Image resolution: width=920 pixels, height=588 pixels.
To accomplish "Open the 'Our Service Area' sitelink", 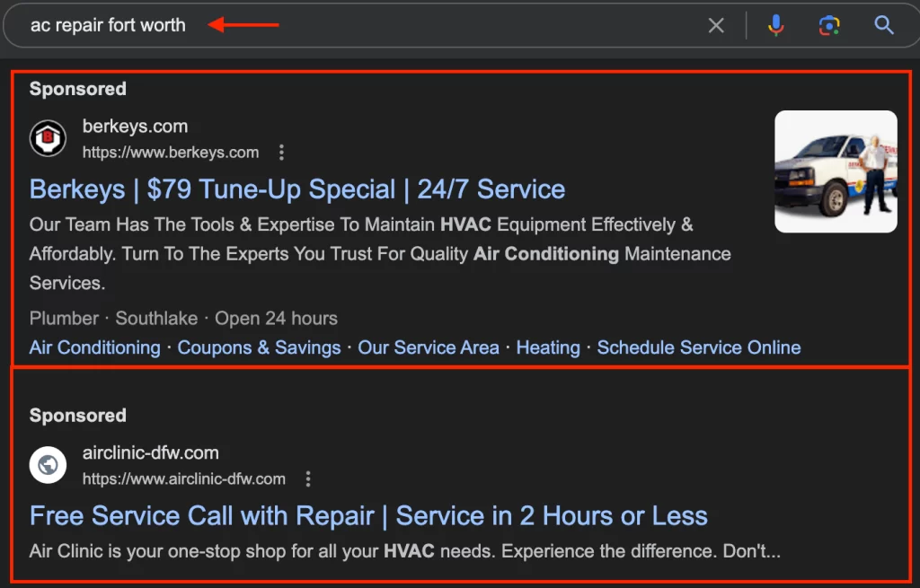I will click(429, 347).
